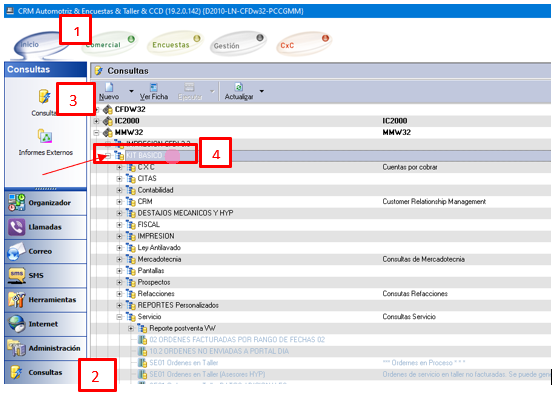Expand Reporte postventa VW node
The width and height of the screenshot is (556, 393).
(x=131, y=328)
